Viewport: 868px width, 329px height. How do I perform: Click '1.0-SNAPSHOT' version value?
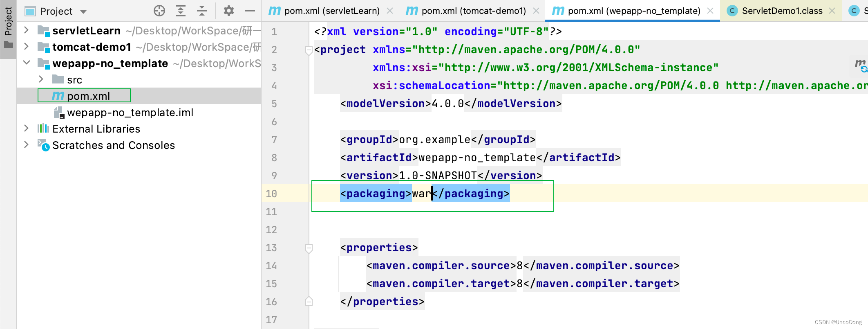click(438, 176)
